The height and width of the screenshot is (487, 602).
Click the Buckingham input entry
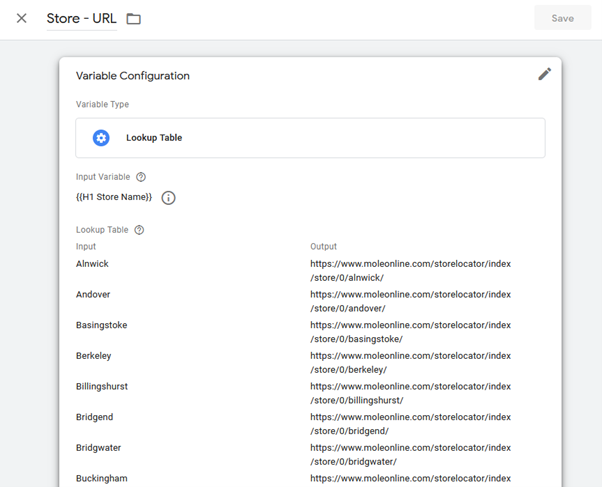tap(101, 478)
